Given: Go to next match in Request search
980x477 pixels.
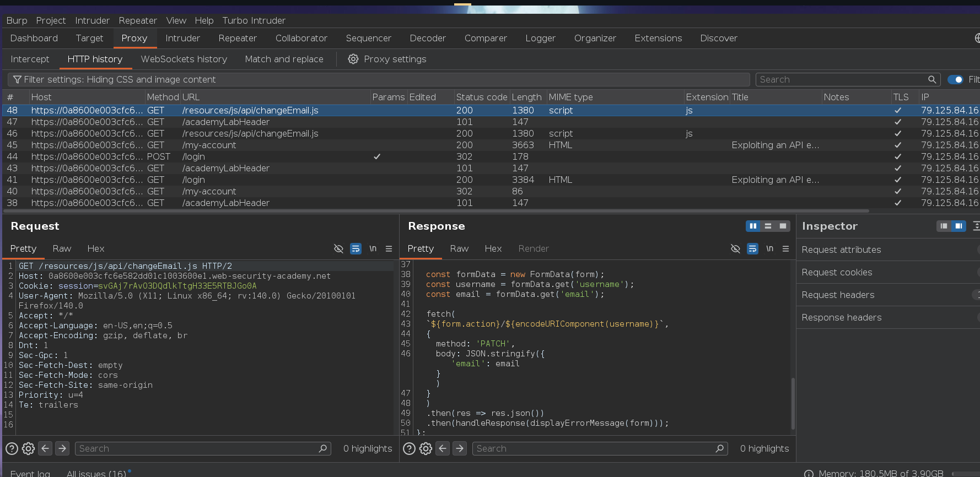Looking at the screenshot, I should tap(62, 448).
